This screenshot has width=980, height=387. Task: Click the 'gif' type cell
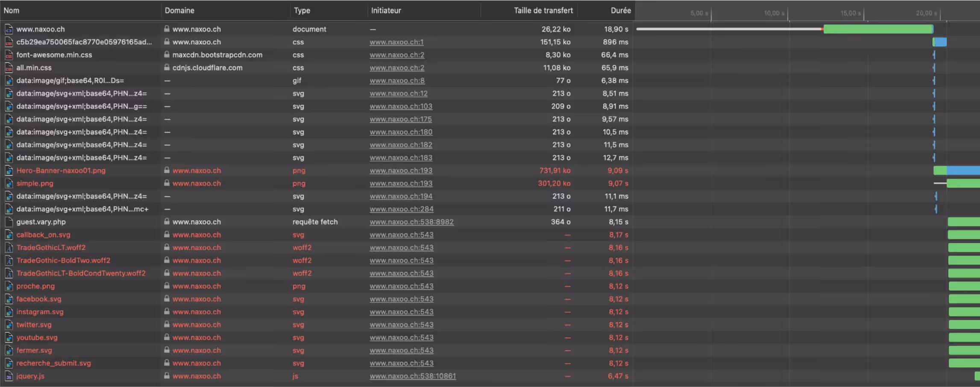tap(297, 80)
